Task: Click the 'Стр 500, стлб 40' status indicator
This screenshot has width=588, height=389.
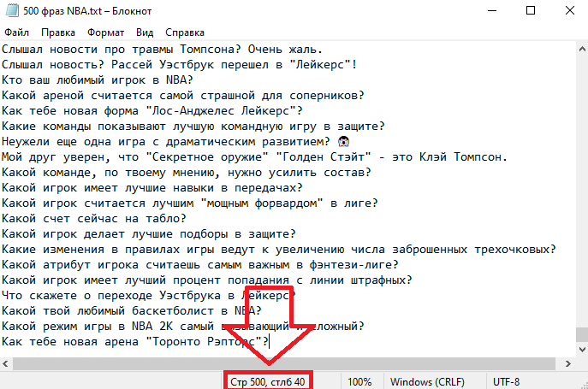Action: [x=268, y=381]
